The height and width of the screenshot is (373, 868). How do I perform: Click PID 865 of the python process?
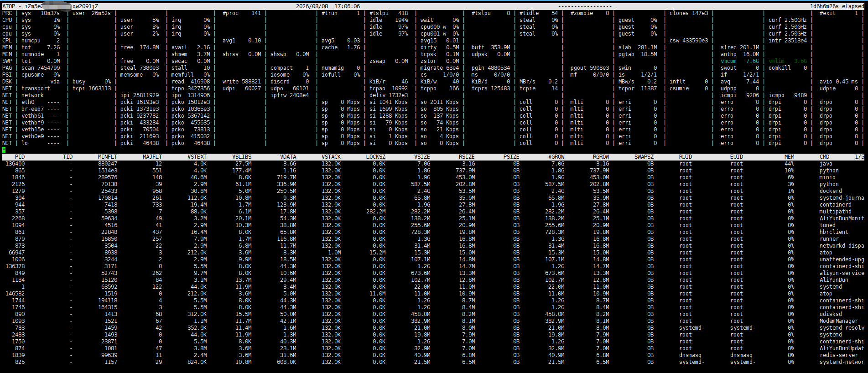(20, 171)
